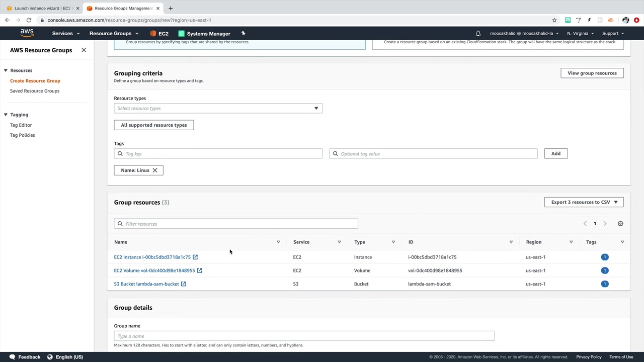Open the Privacy Policy footer link
644x362 pixels.
pyautogui.click(x=589, y=357)
